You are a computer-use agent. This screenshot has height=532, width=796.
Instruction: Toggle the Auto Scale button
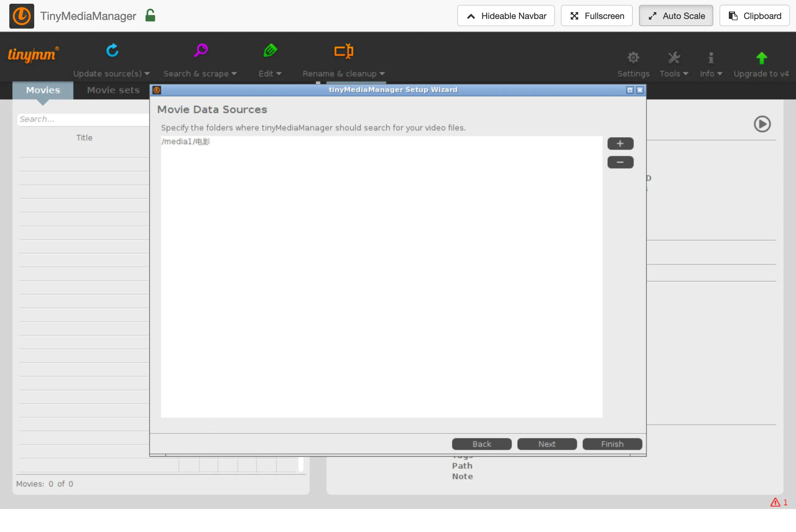[676, 16]
